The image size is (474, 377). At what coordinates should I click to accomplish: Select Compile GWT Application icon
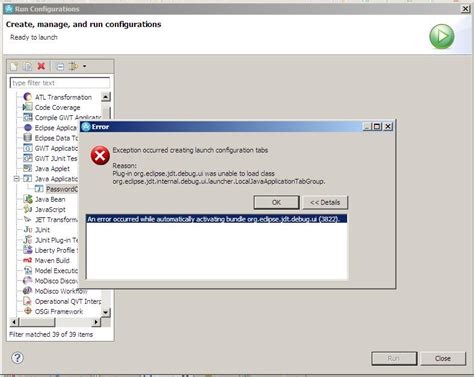click(28, 117)
